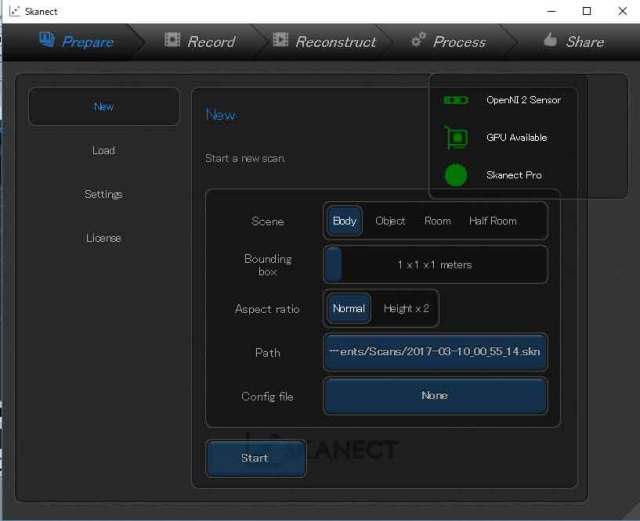Click the OpenNI 2 Sensor status icon
Viewport: 640px width, 521px height.
click(x=456, y=100)
